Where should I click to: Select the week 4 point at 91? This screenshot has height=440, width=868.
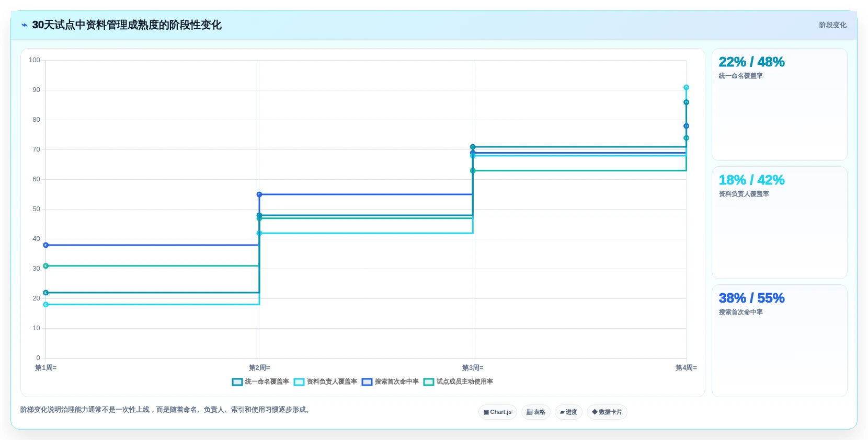pos(686,87)
